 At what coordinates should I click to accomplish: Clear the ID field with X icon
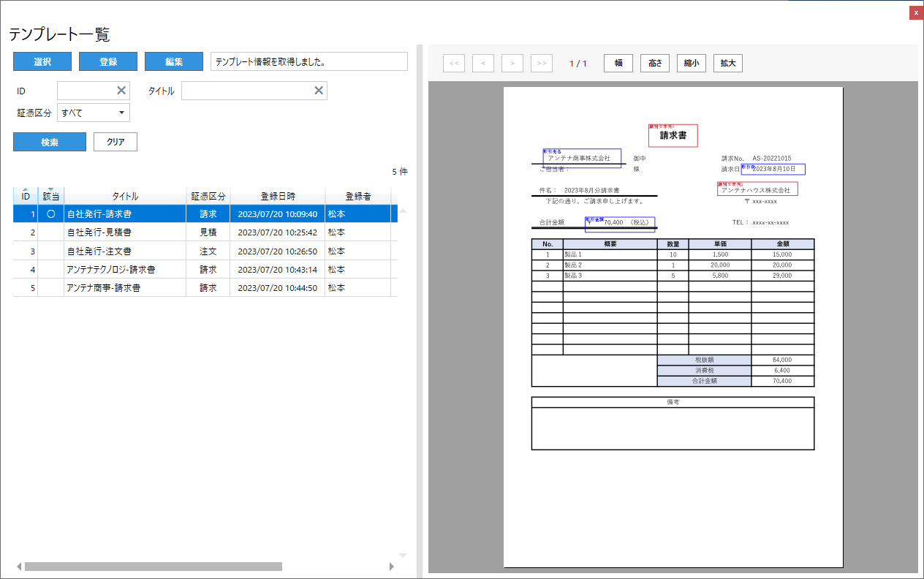click(x=121, y=91)
